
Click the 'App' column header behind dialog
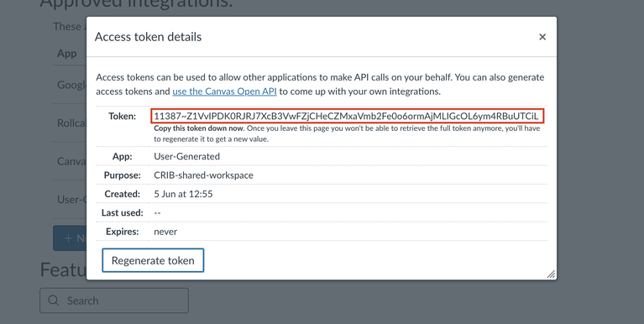[67, 54]
